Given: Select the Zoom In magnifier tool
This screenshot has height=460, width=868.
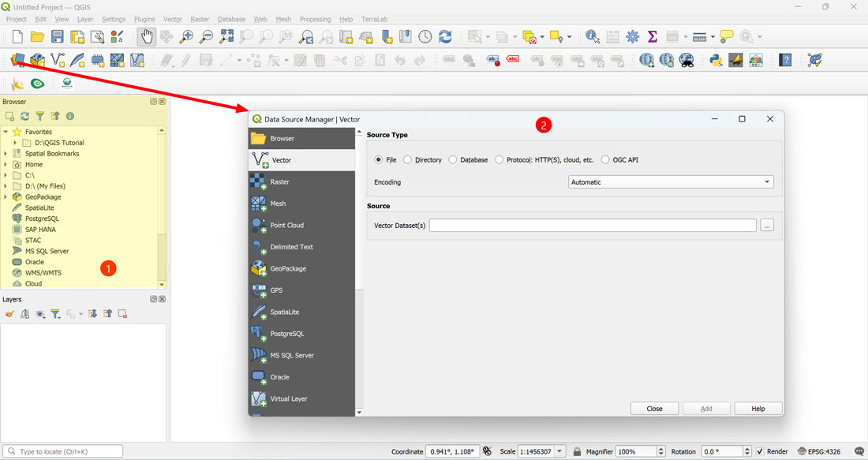Looking at the screenshot, I should point(186,37).
